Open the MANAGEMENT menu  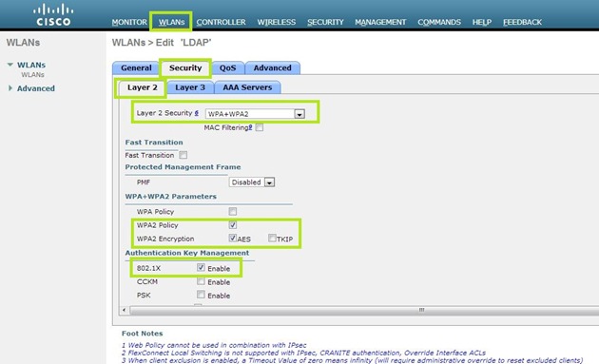380,22
